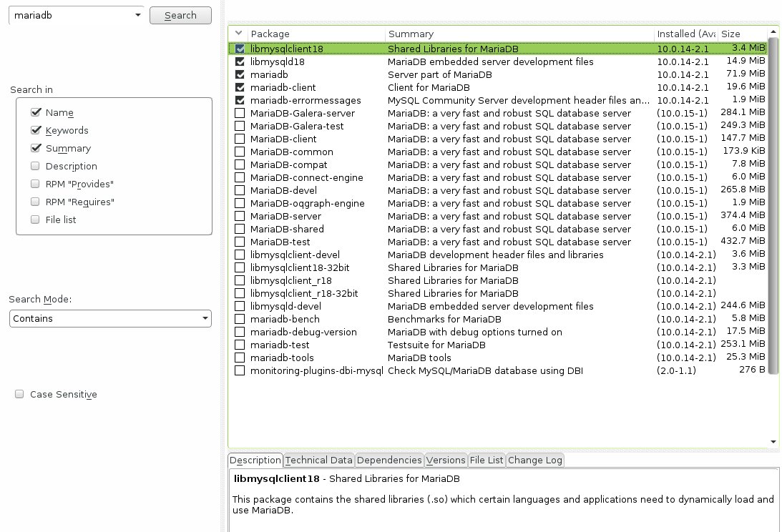This screenshot has height=532, width=782.
Task: Click the installed status icon for mariadb-client
Action: pos(239,87)
